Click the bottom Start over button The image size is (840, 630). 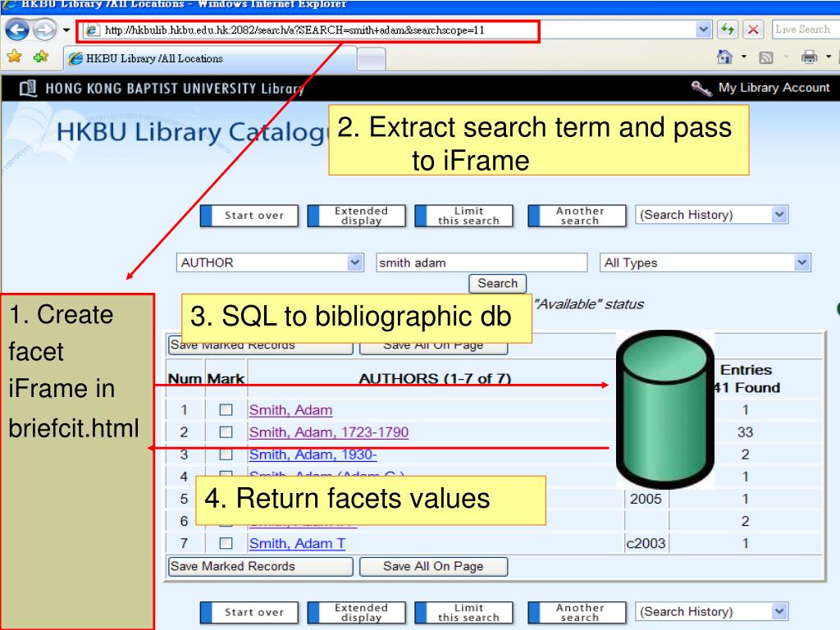pos(249,612)
